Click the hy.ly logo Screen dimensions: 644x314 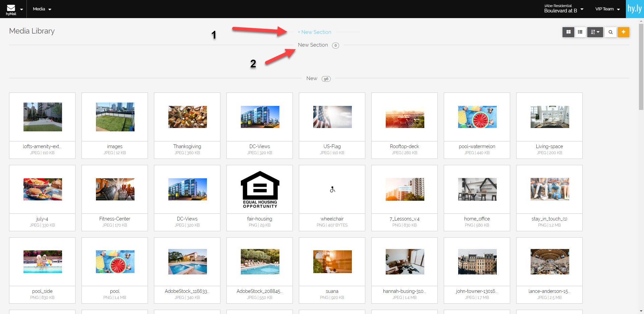pyautogui.click(x=635, y=9)
